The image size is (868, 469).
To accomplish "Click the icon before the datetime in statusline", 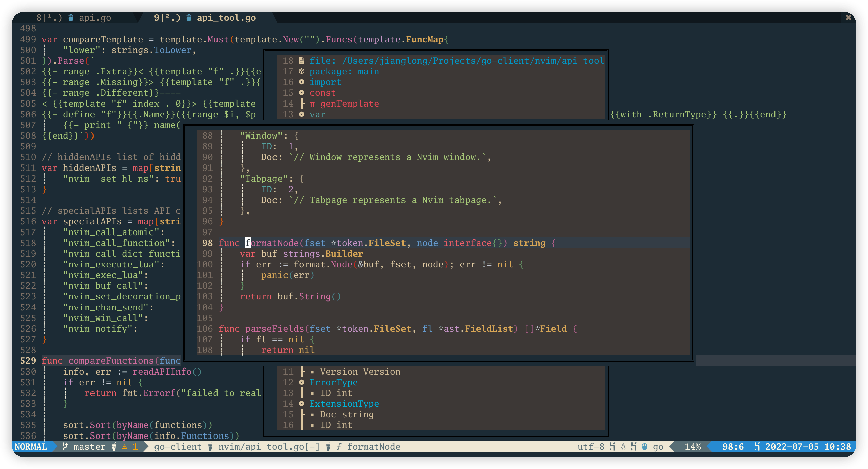I will 757,447.
